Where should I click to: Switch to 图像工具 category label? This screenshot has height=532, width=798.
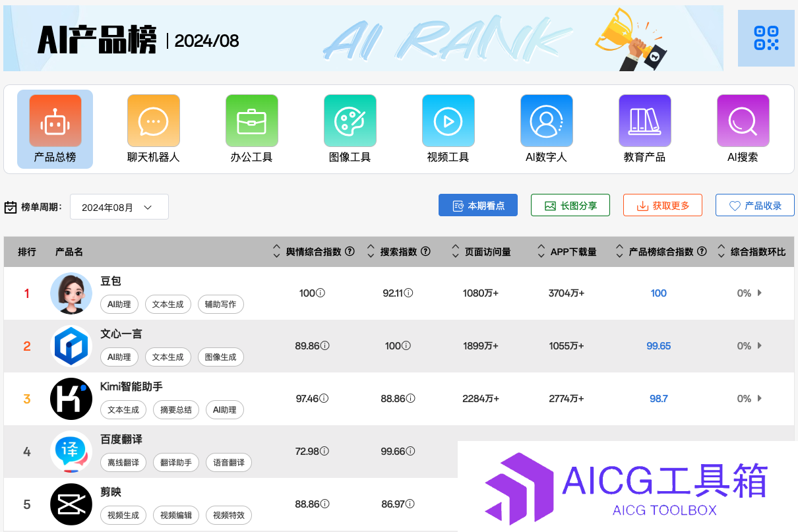[350, 158]
